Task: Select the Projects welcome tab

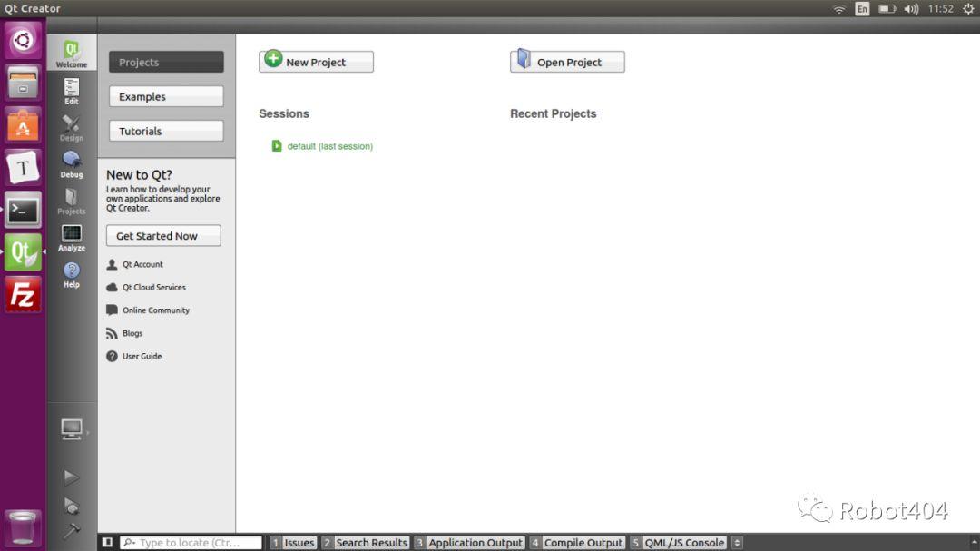Action: [166, 62]
